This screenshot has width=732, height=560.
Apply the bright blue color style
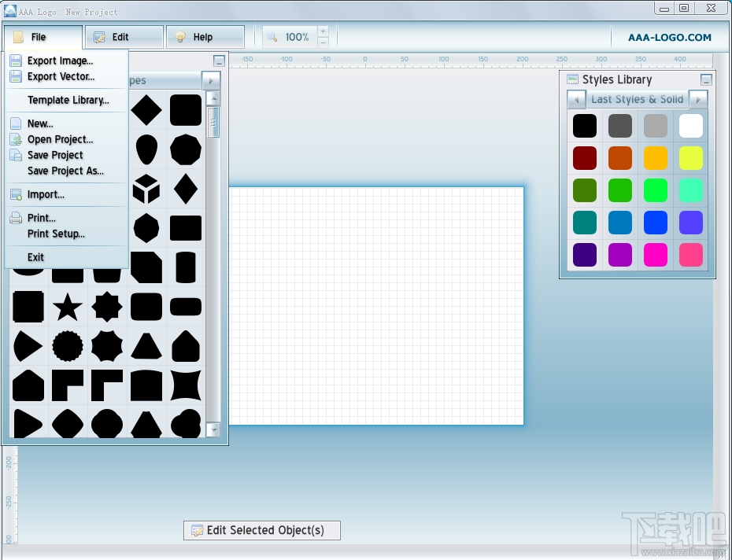click(x=656, y=222)
